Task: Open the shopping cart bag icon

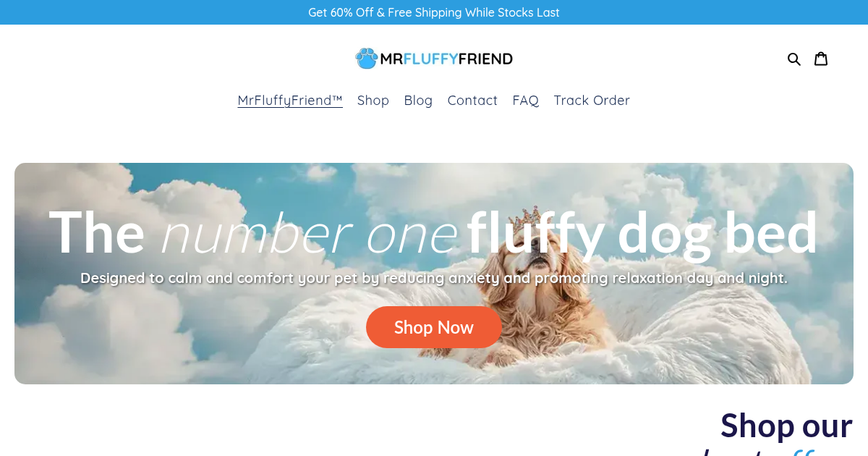Action: click(x=821, y=59)
